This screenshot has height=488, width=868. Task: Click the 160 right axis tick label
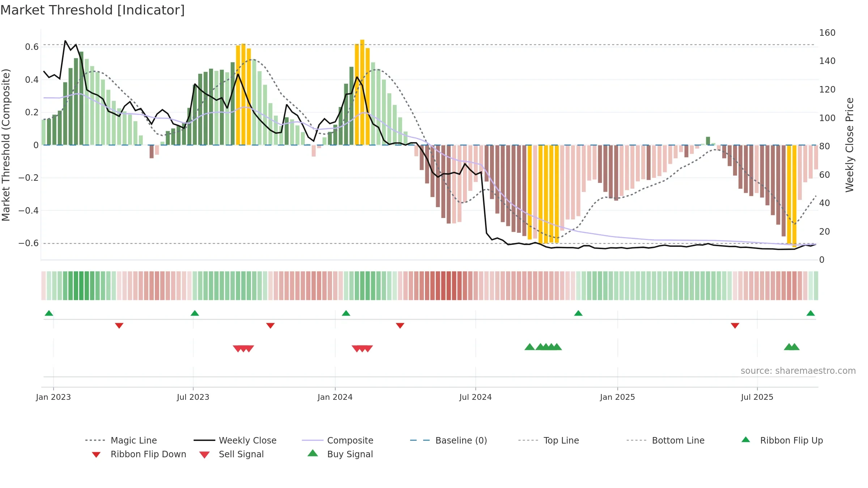(x=827, y=33)
